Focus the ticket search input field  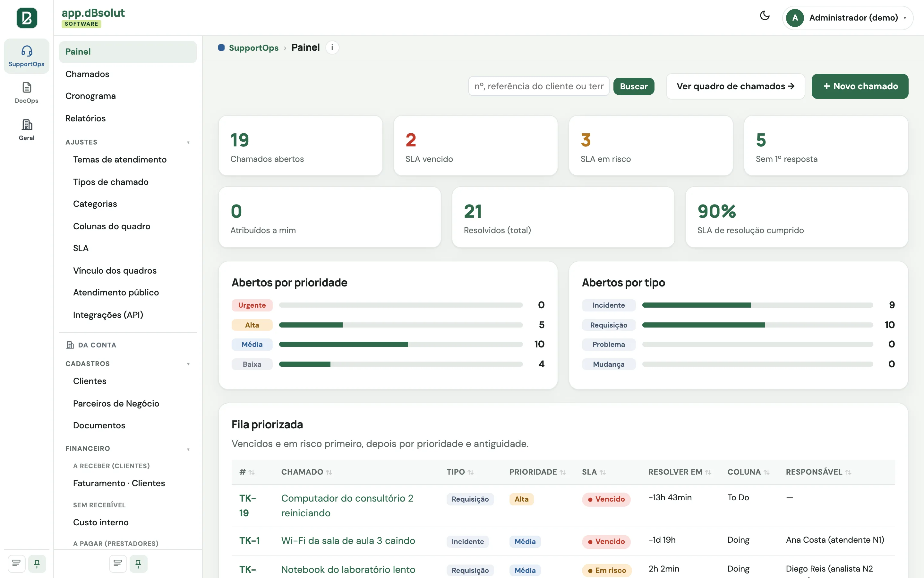pyautogui.click(x=539, y=86)
